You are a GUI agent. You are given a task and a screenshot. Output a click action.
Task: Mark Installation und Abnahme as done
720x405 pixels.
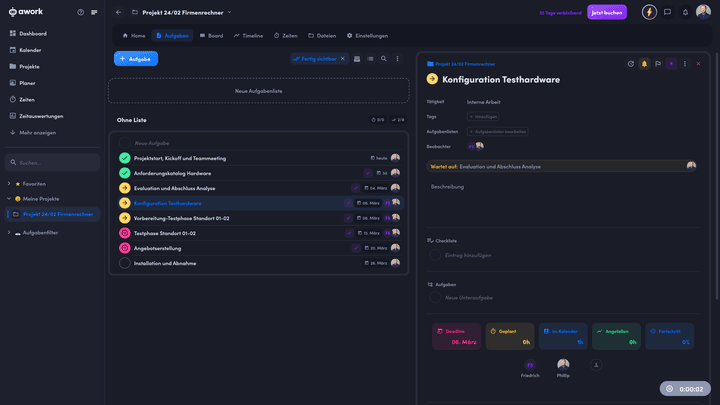pos(125,263)
